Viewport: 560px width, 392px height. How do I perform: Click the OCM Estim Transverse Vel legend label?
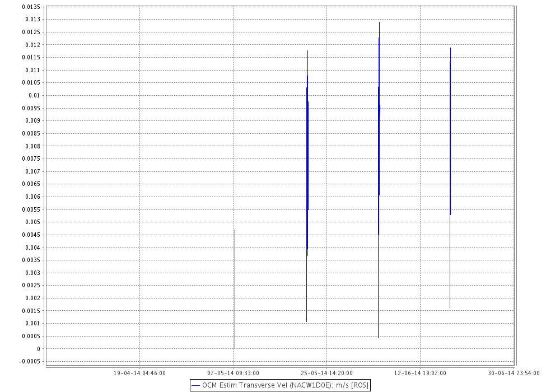point(286,385)
